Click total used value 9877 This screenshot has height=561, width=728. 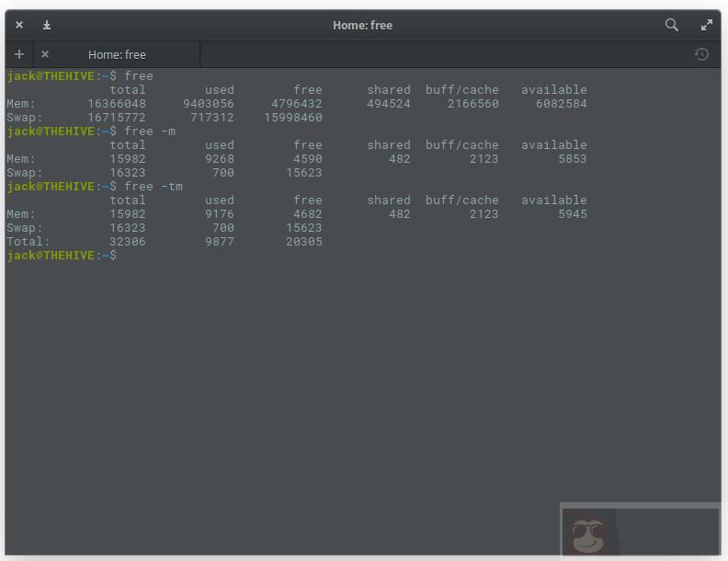pos(220,242)
